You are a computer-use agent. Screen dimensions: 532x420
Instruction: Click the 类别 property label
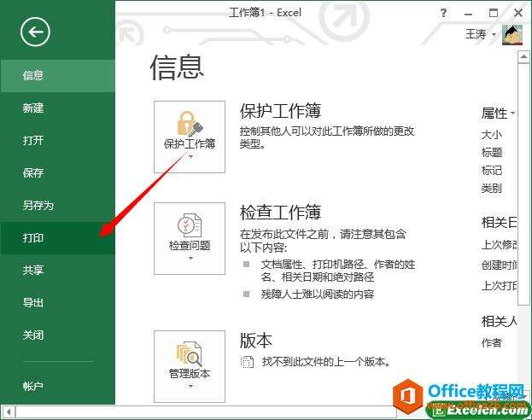tap(491, 188)
